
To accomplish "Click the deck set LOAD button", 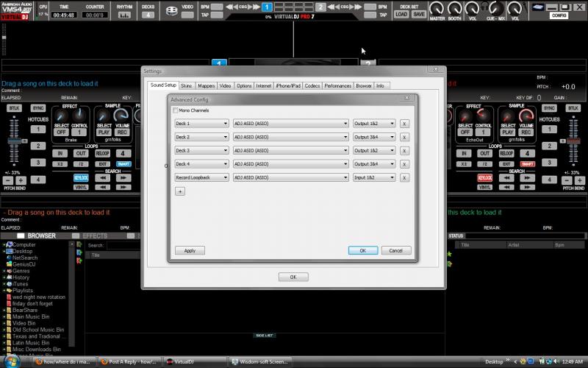I will 401,14.
